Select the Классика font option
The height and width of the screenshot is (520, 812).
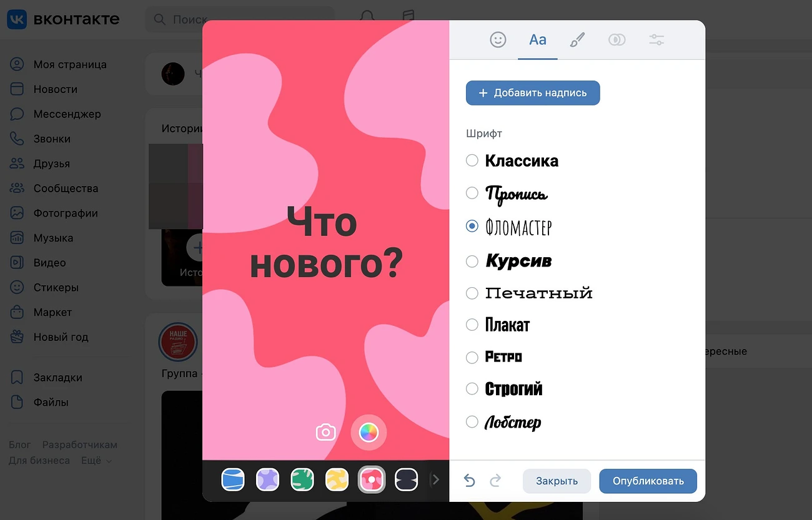[472, 160]
